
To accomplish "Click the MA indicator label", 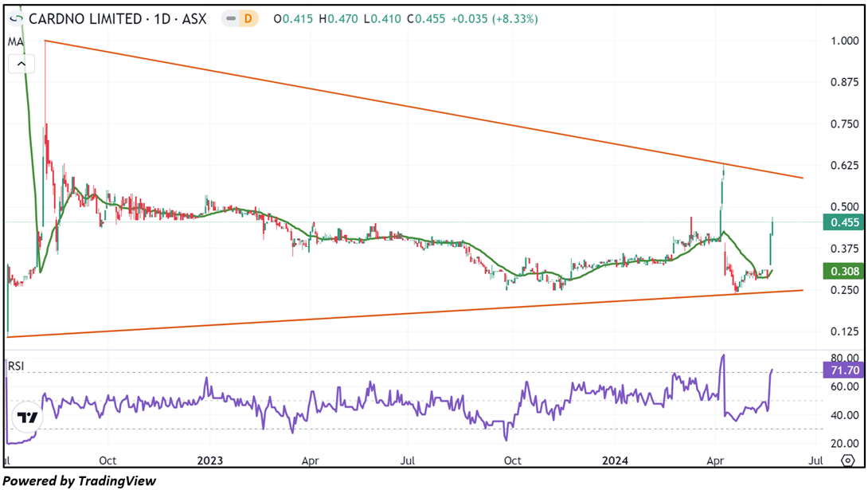I will [x=15, y=42].
